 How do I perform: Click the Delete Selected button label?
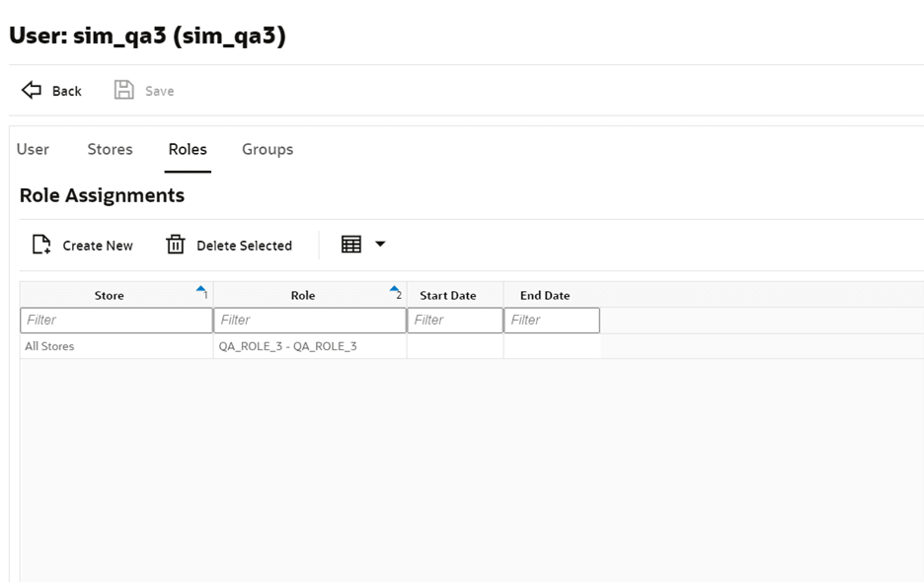(x=244, y=245)
